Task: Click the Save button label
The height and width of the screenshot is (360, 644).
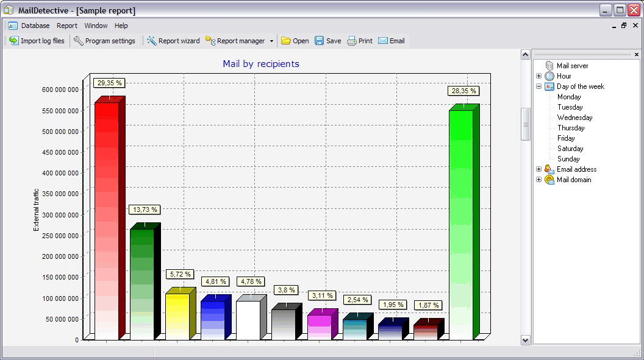Action: point(334,41)
